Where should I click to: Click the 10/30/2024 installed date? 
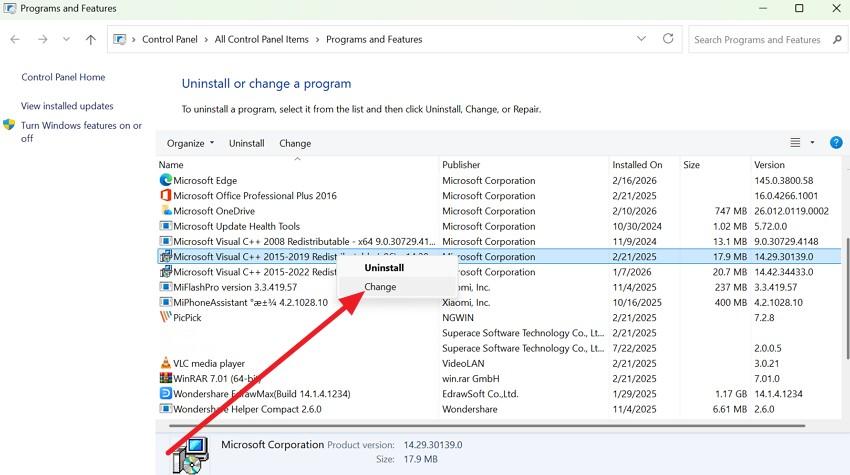[x=637, y=226]
